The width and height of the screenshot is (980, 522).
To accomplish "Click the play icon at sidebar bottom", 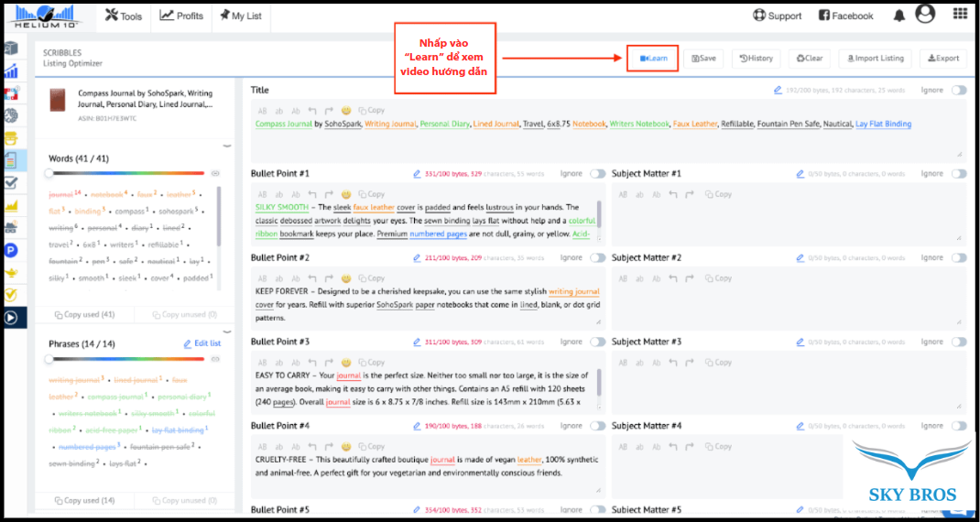I will (x=11, y=318).
